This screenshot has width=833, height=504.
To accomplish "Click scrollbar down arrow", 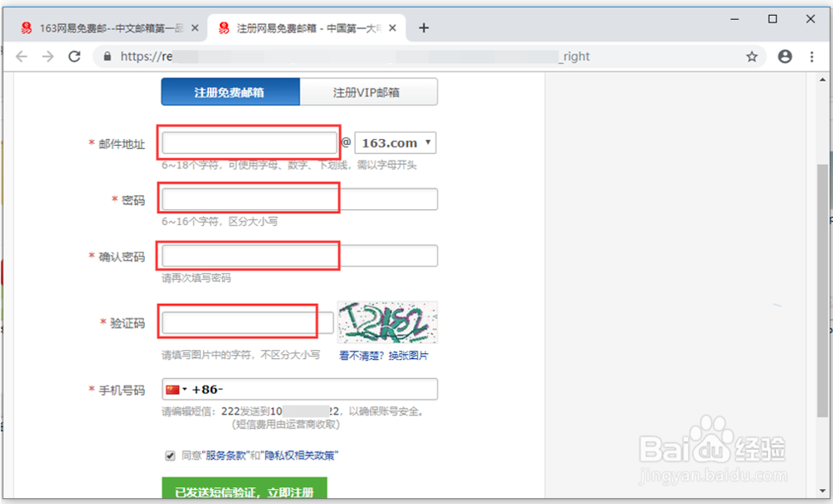I will coord(822,492).
